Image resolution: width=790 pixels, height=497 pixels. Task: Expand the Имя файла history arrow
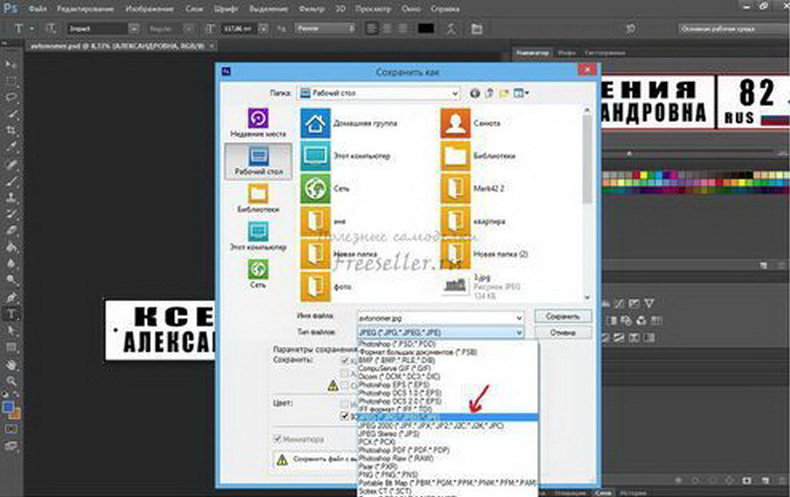pyautogui.click(x=519, y=318)
